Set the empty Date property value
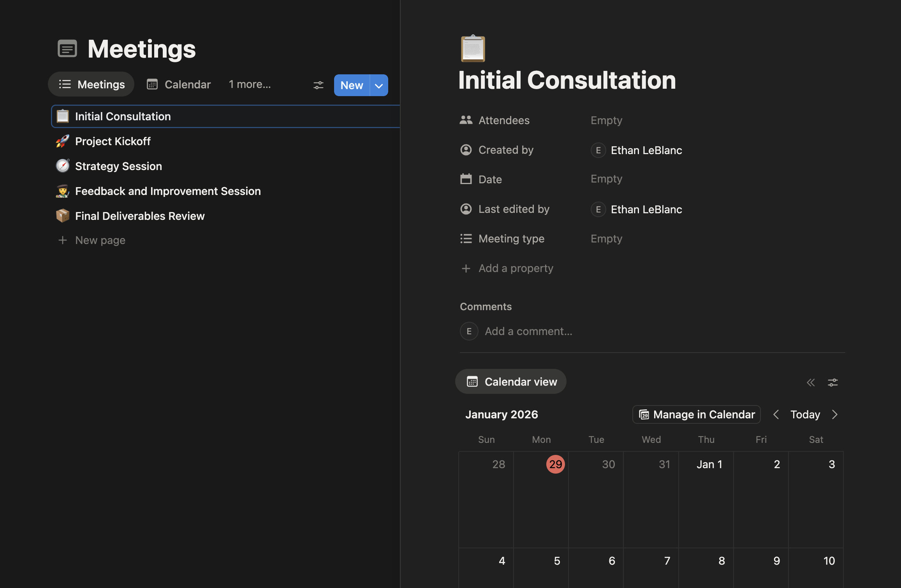 point(606,179)
